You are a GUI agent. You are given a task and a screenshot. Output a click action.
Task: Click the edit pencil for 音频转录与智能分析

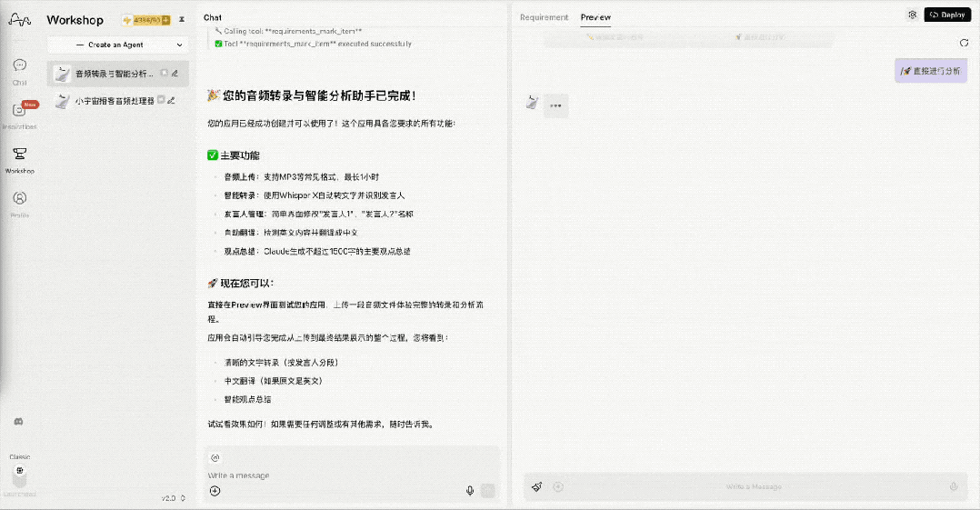175,73
